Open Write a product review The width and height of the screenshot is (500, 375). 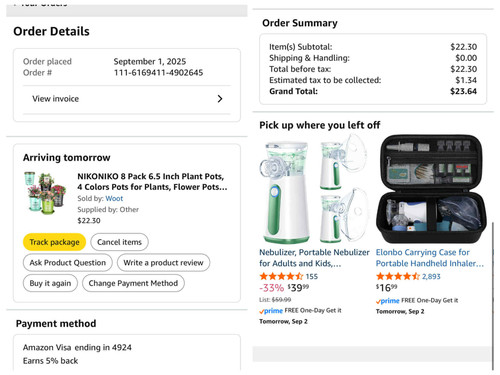coord(163,263)
